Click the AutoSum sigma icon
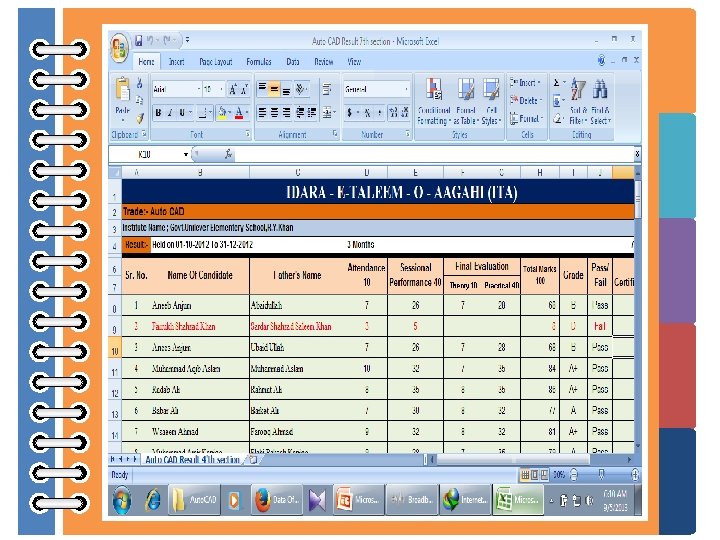Viewport: 720px width, 540px height. (x=557, y=83)
